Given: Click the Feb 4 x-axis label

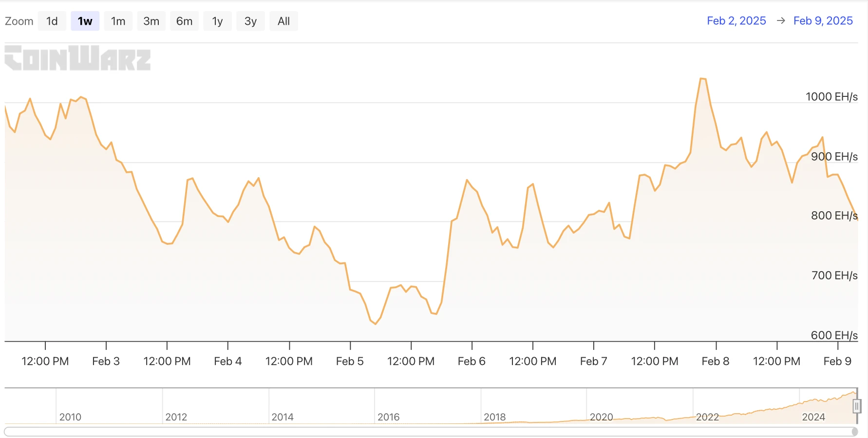Looking at the screenshot, I should [x=227, y=361].
